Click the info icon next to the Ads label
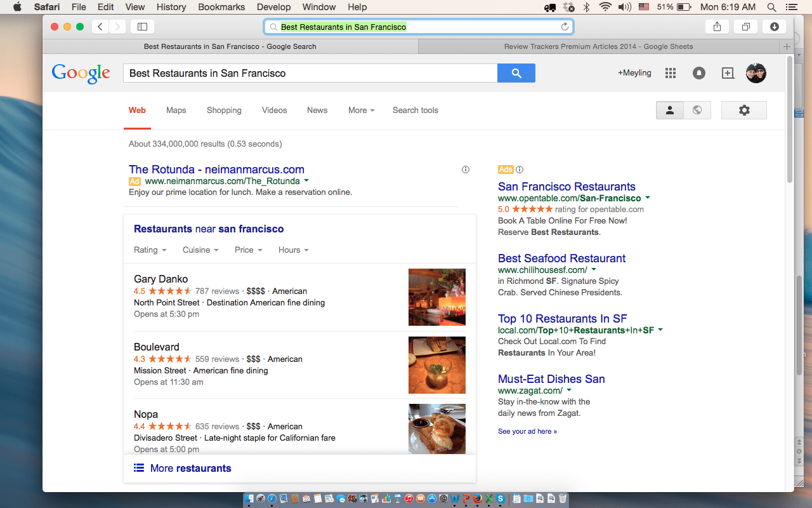 coord(520,170)
